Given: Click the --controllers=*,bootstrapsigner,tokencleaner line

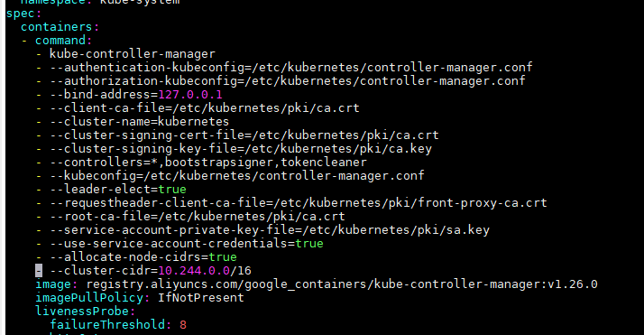Looking at the screenshot, I should (208, 162).
